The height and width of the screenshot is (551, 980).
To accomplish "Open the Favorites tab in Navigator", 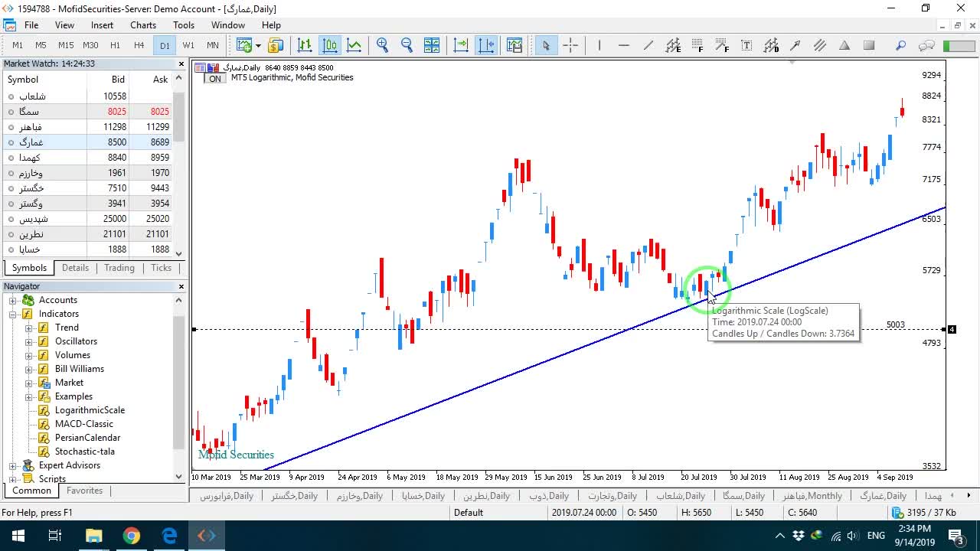I will [x=85, y=491].
